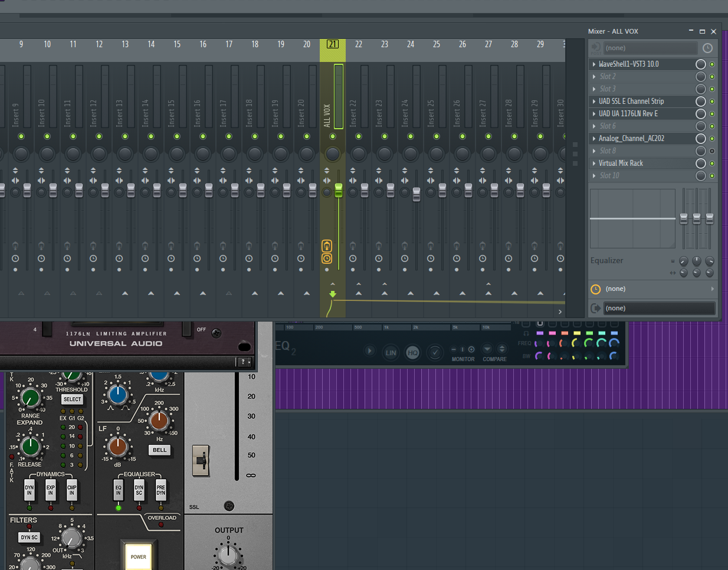This screenshot has height=570, width=728.
Task: Select the Insert 22 mixer track
Action: (353, 113)
